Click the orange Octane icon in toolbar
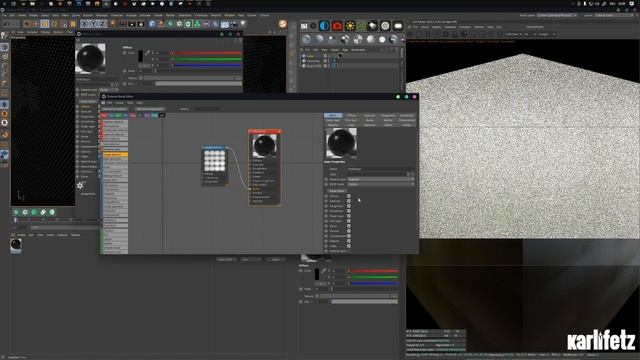640x360 pixels. click(x=282, y=24)
